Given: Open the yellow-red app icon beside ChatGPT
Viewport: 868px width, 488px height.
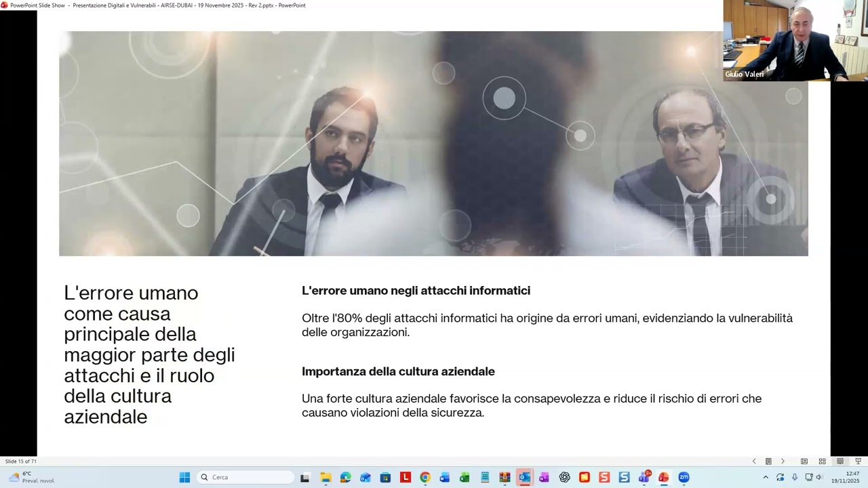Looking at the screenshot, I should [x=585, y=477].
